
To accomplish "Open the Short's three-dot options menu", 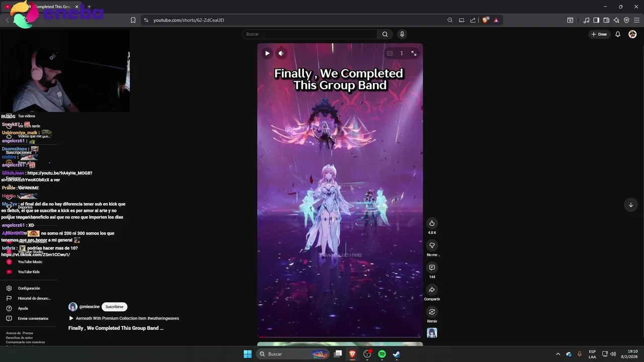I will [401, 53].
